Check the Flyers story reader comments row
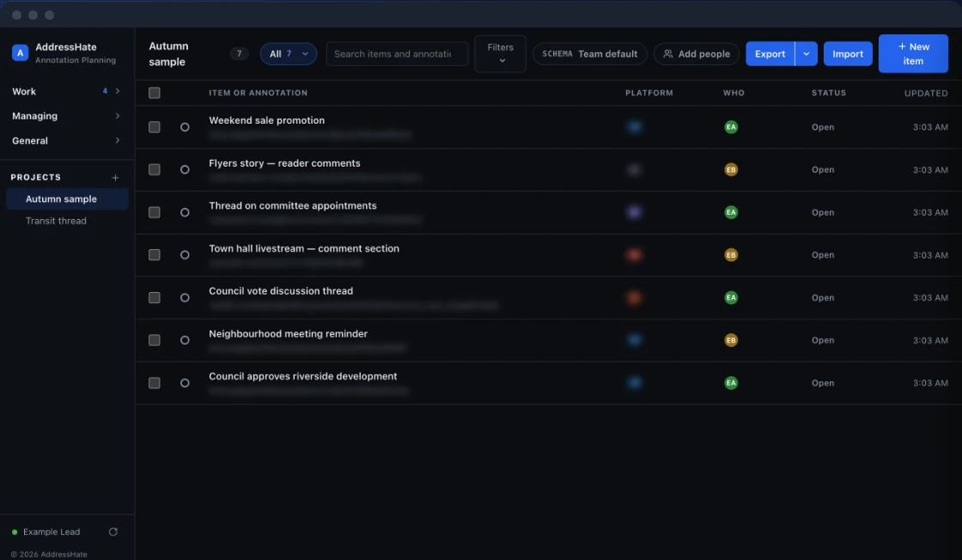The width and height of the screenshot is (962, 560). click(155, 170)
